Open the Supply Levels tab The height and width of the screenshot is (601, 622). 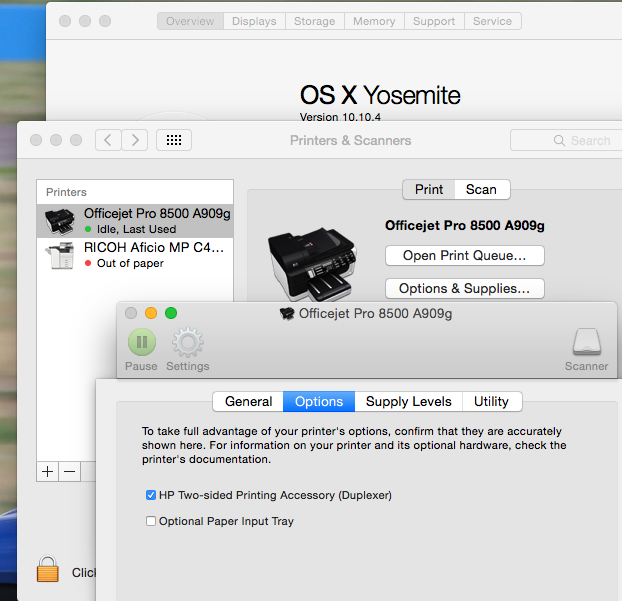click(409, 401)
